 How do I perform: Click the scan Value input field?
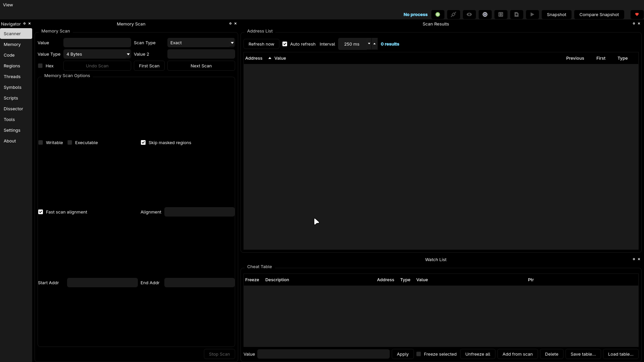[97, 43]
